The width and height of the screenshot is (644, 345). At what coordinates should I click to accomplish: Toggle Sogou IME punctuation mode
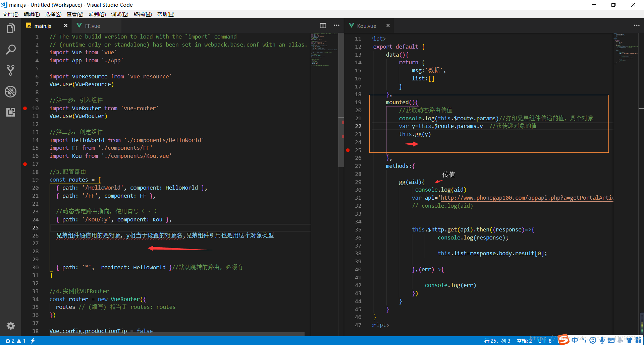point(584,340)
